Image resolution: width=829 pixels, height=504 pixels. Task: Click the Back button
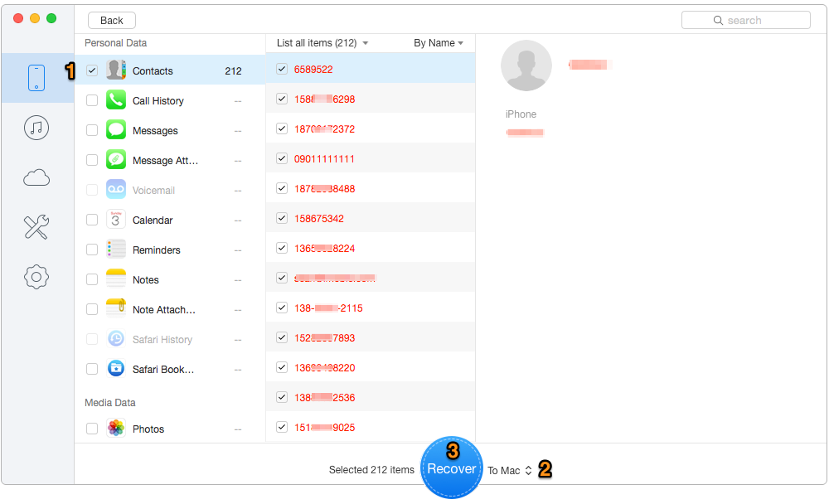coord(112,20)
